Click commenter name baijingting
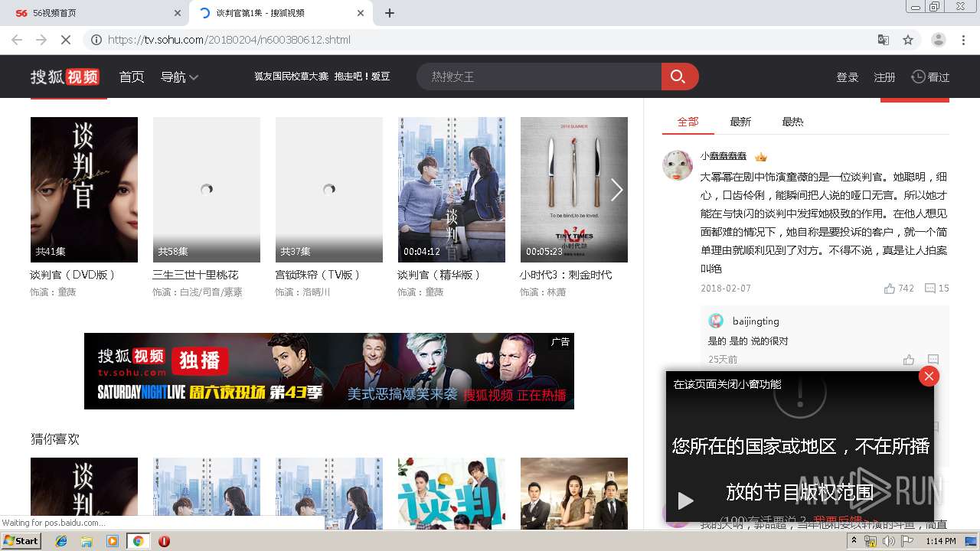Image resolution: width=980 pixels, height=551 pixels. click(756, 321)
